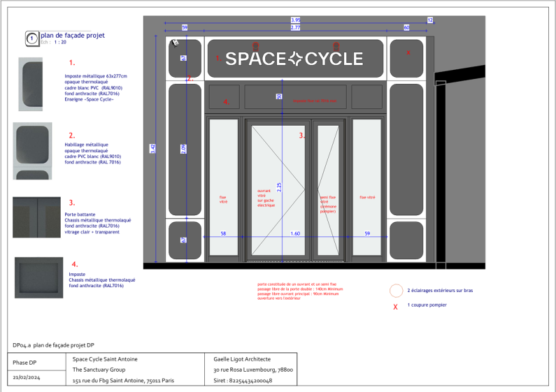Click the 12 dimension at top right
Viewport: 556px width, 392px height.
(x=430, y=20)
